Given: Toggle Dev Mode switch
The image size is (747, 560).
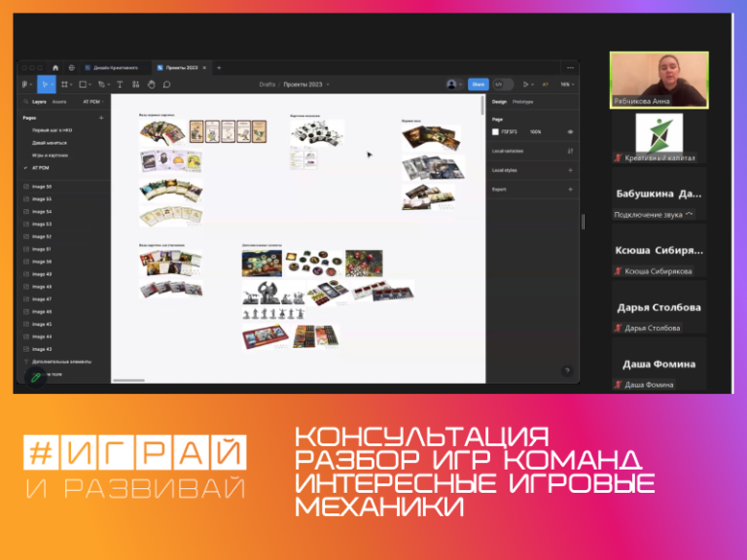Looking at the screenshot, I should coord(503,85).
